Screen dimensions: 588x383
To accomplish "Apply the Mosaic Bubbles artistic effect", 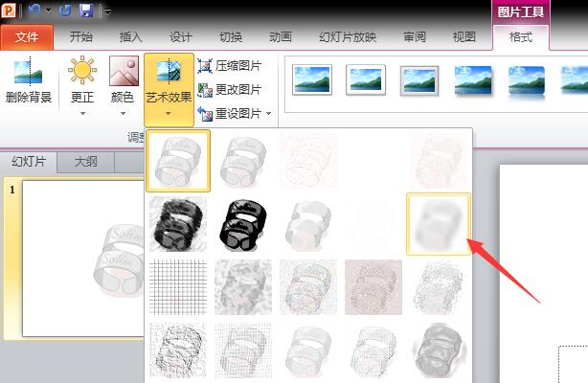I will (373, 287).
